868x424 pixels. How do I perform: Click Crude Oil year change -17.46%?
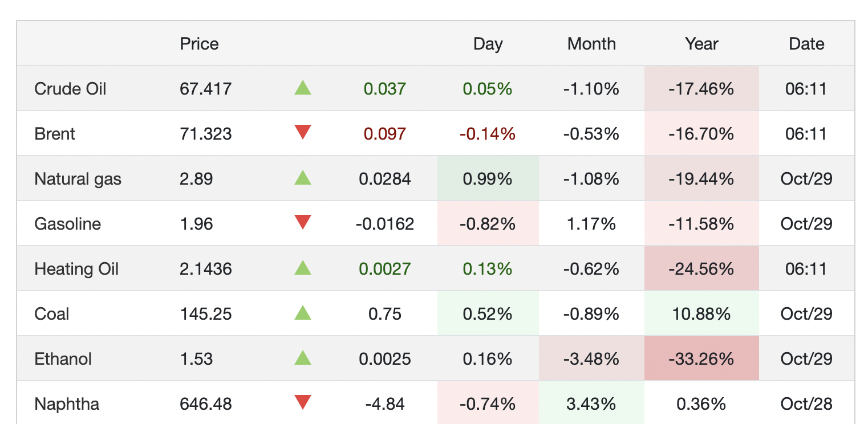pyautogui.click(x=701, y=89)
